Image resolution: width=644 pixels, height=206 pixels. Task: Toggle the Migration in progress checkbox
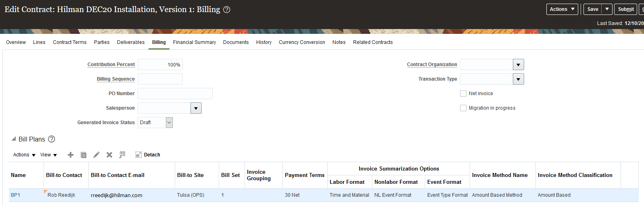point(463,108)
